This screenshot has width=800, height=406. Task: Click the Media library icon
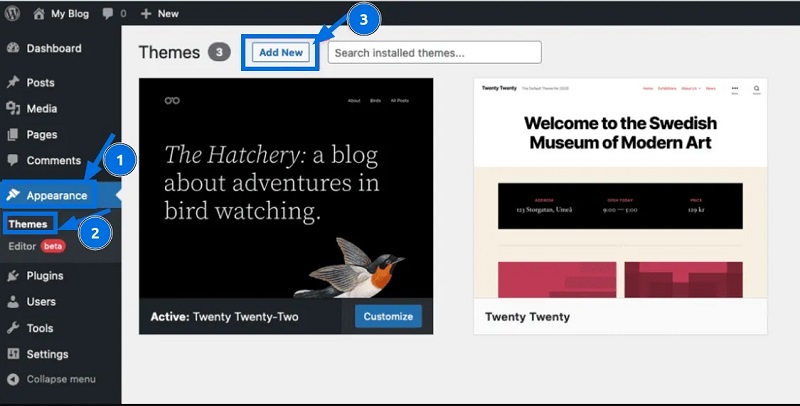13,108
